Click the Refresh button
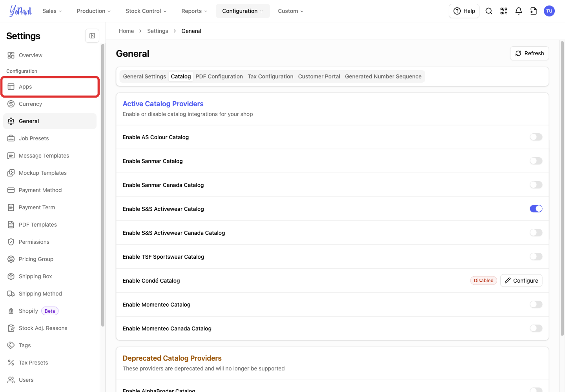This screenshot has height=392, width=565. tap(529, 53)
